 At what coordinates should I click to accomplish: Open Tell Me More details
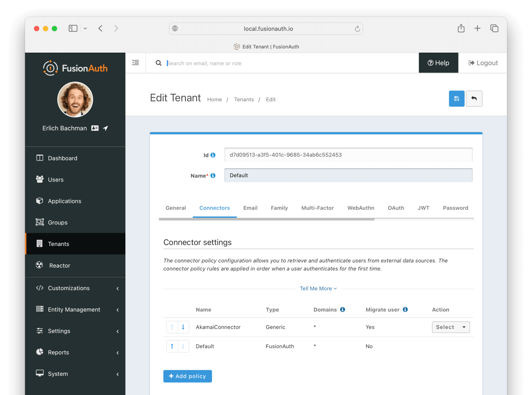click(318, 288)
